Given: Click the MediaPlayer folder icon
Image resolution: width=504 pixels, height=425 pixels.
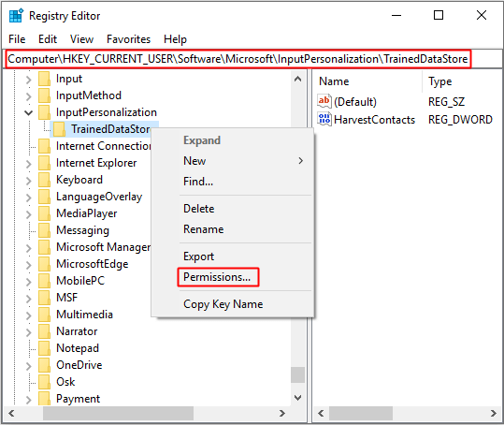Looking at the screenshot, I should [x=44, y=213].
